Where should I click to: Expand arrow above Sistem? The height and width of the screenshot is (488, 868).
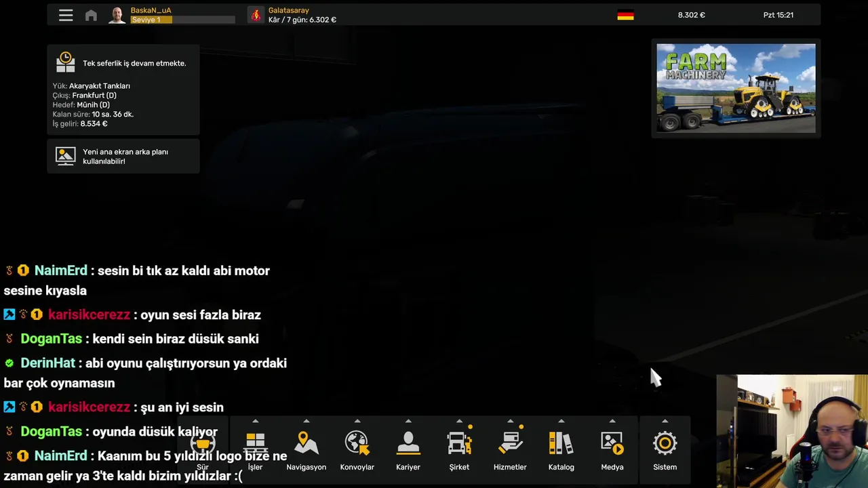(x=665, y=422)
